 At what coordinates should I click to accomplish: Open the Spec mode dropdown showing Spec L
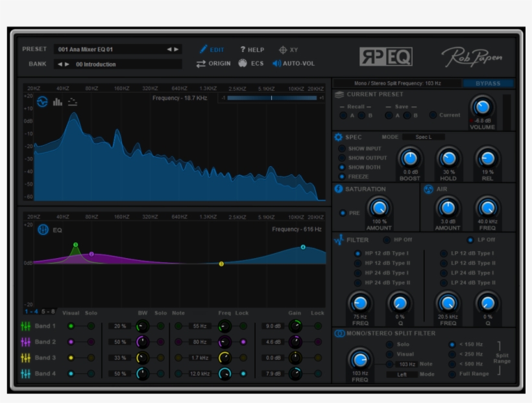coord(424,137)
